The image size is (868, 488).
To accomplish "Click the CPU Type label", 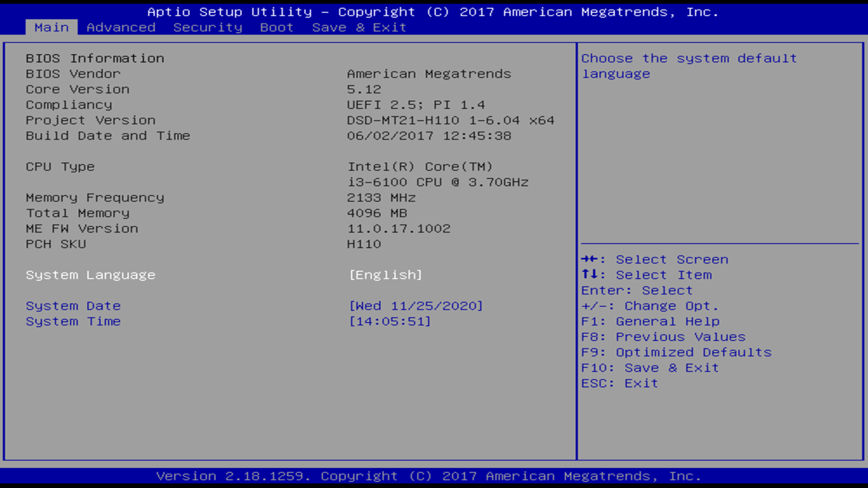I will point(60,167).
